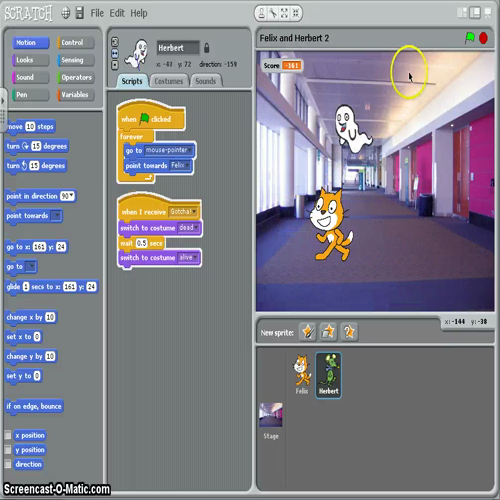Click the Herbert sprite name field
Screen dimensions: 500x500
[x=178, y=48]
